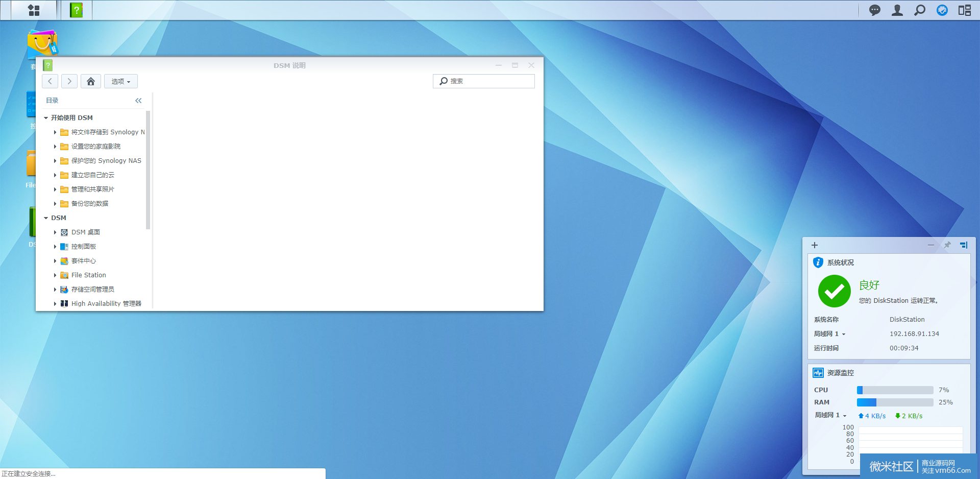980x479 pixels.
Task: Go to the help home page icon
Action: 91,81
